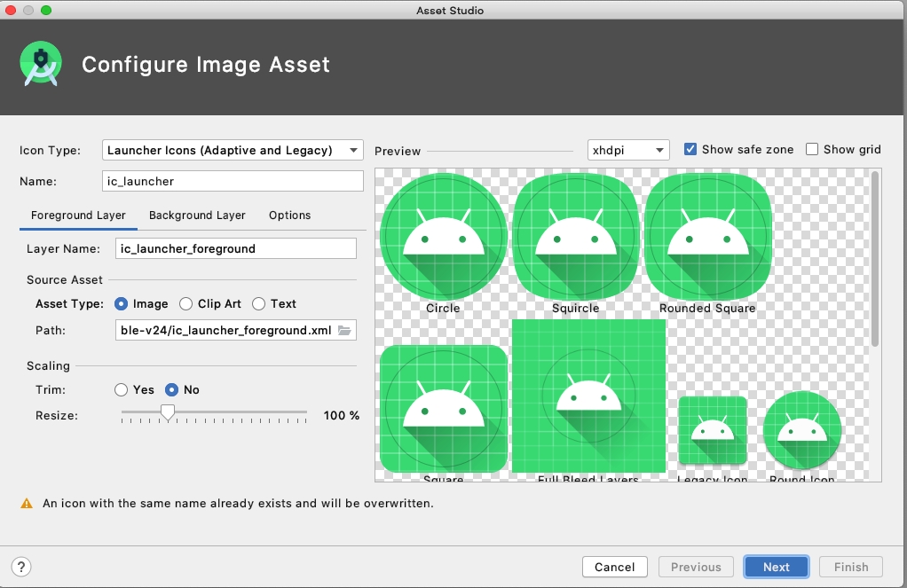Click the Resize slider handle

click(x=167, y=412)
